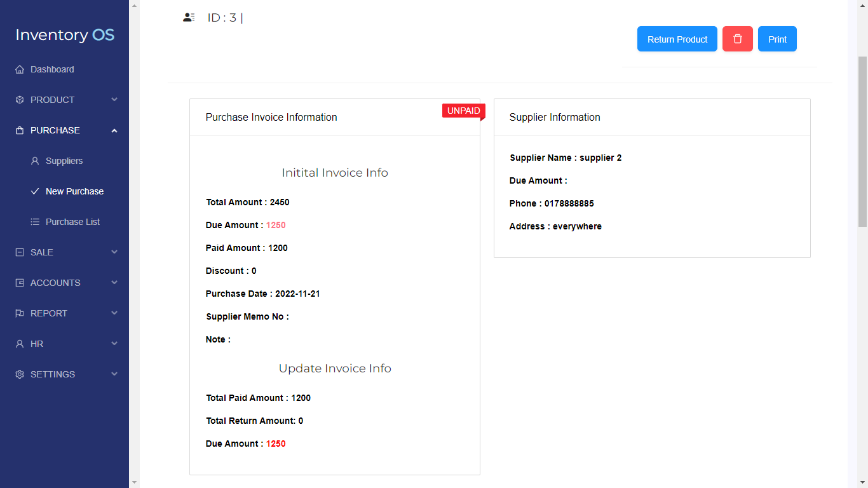
Task: Expand the SETTINGS dropdown arrow
Action: coord(114,374)
